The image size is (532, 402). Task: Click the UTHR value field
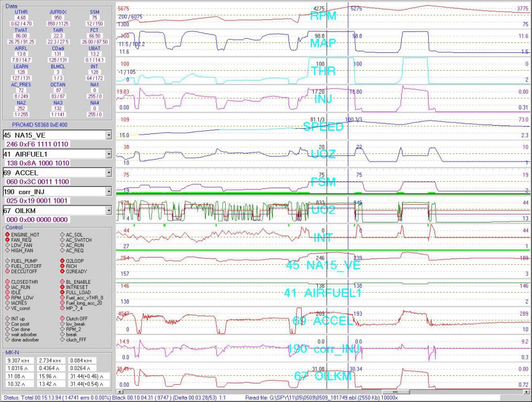[x=21, y=17]
